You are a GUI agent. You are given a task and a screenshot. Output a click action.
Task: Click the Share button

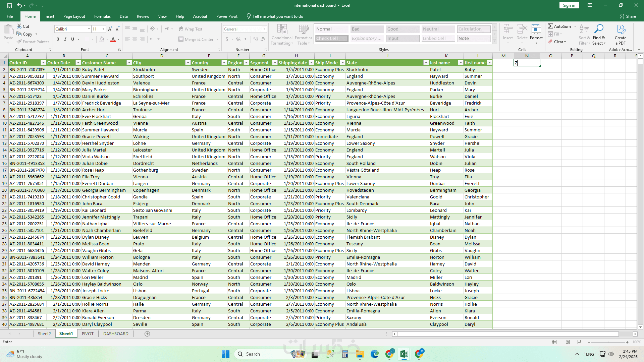coord(628,16)
